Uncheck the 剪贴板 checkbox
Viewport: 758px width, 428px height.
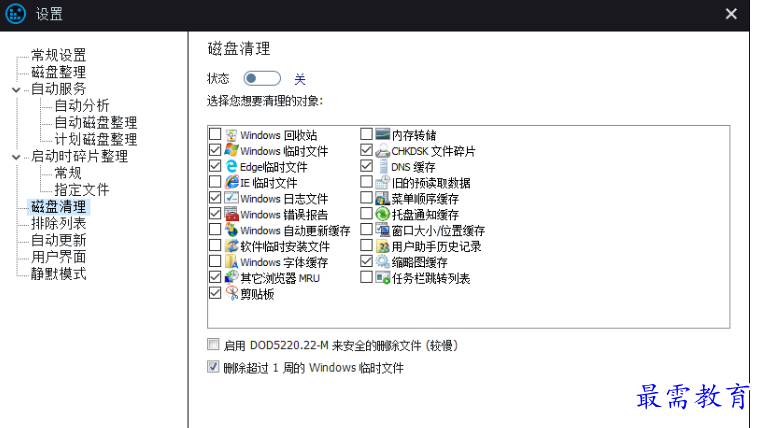(x=215, y=293)
